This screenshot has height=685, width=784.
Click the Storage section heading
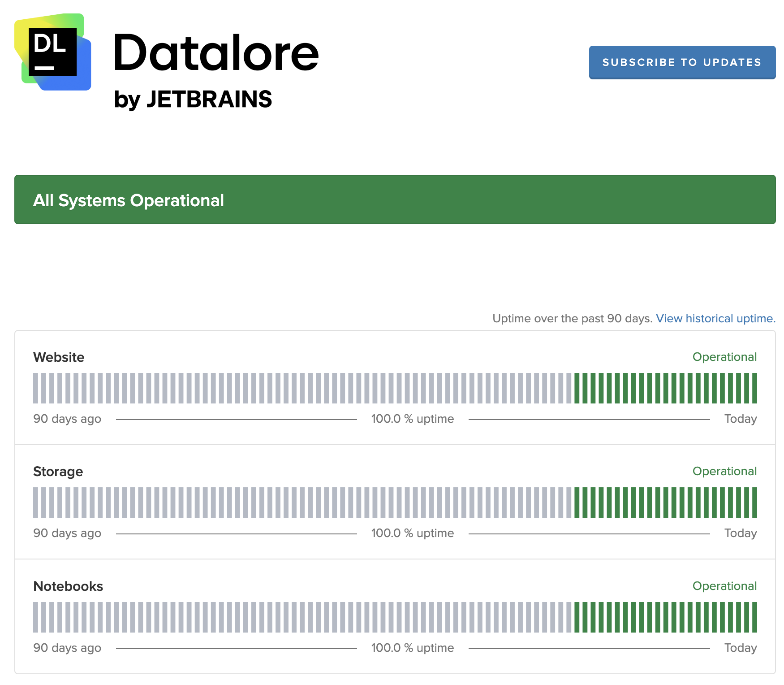coord(58,471)
